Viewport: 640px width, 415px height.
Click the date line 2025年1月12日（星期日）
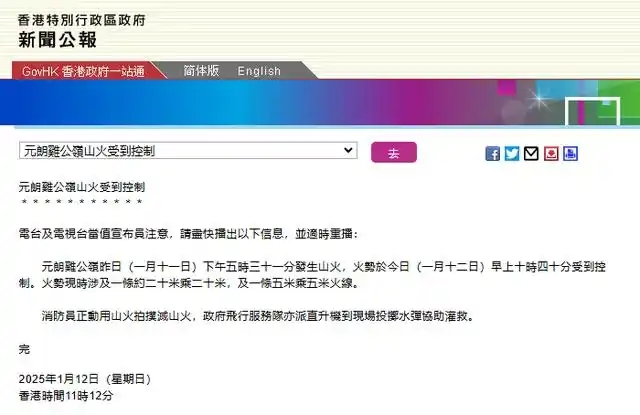click(x=85, y=379)
